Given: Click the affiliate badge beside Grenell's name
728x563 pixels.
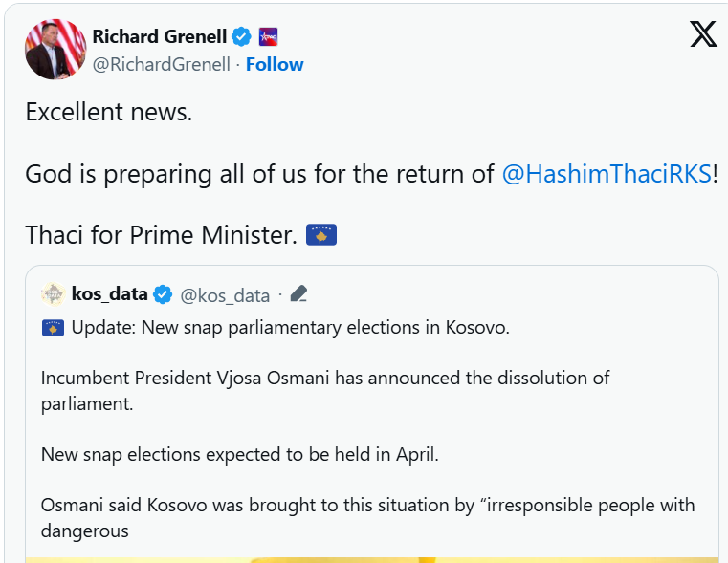Looking at the screenshot, I should pos(268,37).
